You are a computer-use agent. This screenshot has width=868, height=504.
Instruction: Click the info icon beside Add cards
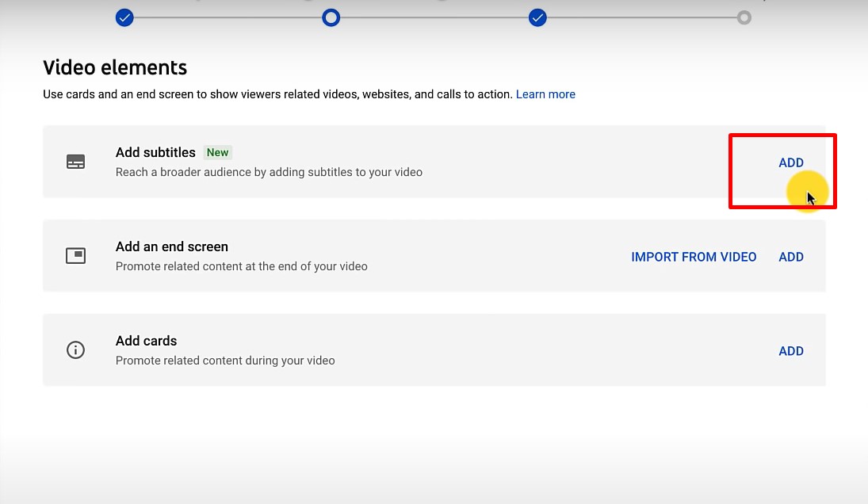coord(75,350)
